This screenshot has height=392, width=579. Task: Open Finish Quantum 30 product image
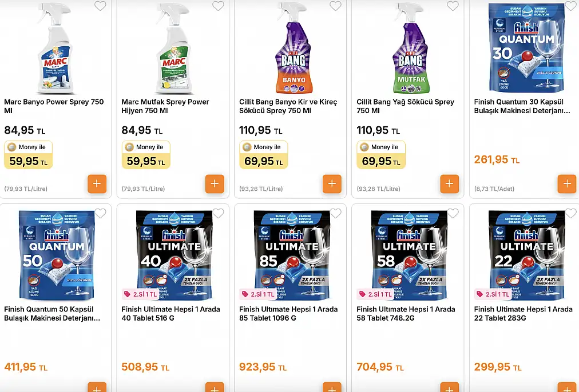(x=526, y=47)
